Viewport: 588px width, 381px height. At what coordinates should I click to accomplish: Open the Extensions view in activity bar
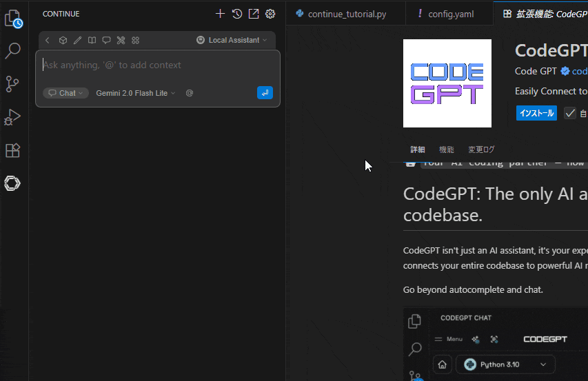12,150
